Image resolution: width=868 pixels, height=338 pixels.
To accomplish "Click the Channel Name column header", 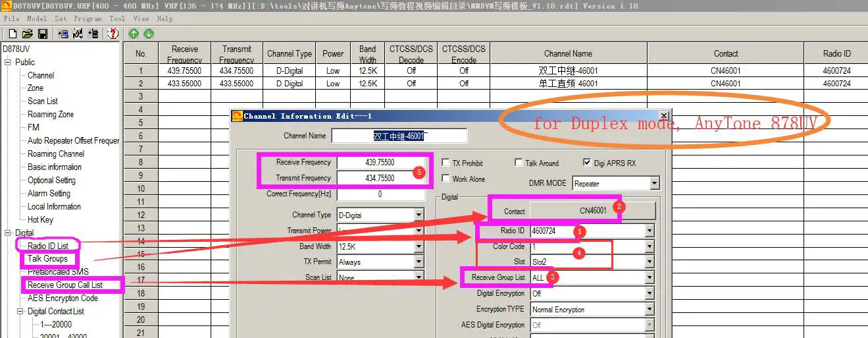I will click(x=568, y=53).
